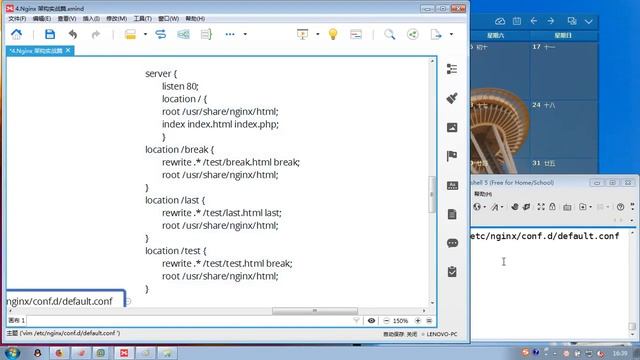Open cloud sync in calendar widget
Viewport: 640px width, 360px height.
click(x=500, y=21)
